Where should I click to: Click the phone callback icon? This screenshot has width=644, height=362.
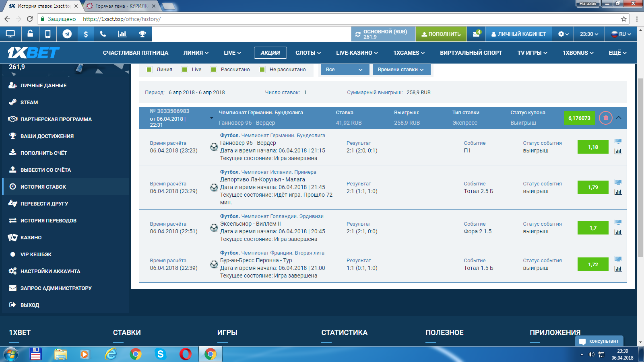click(x=103, y=34)
